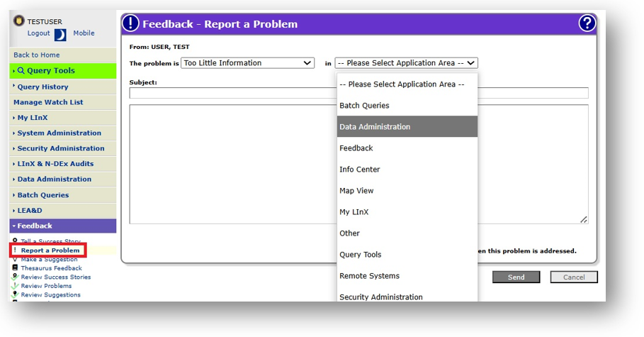
Task: Send the problem report
Action: pyautogui.click(x=516, y=277)
